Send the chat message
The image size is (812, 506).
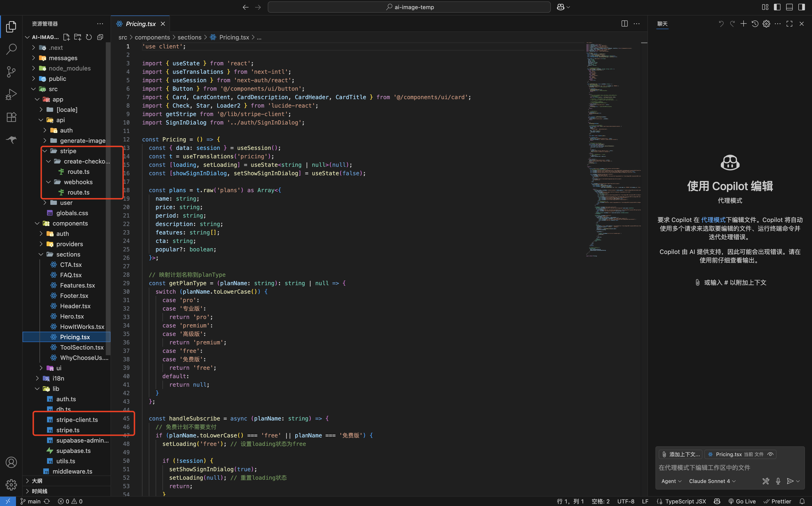coord(790,481)
